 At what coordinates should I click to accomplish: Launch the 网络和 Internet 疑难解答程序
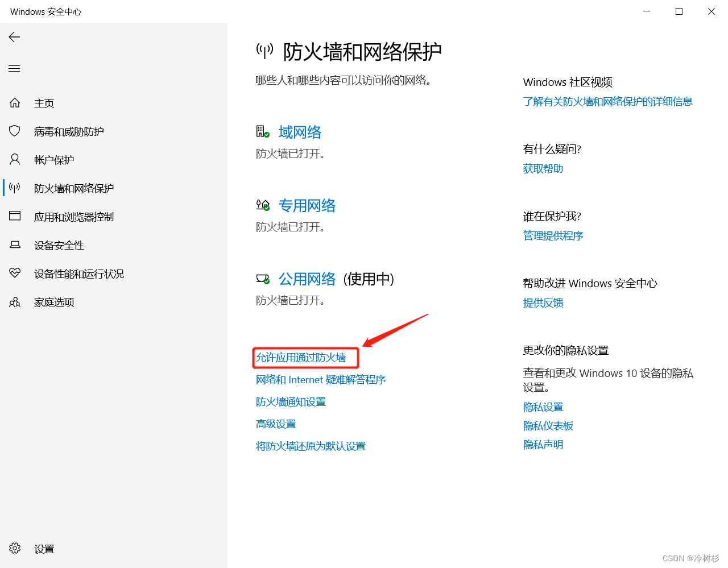point(321,379)
